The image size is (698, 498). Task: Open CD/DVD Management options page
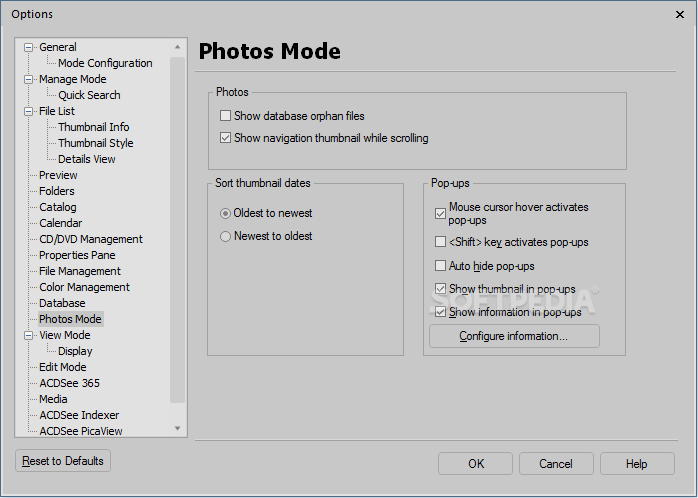[x=91, y=239]
